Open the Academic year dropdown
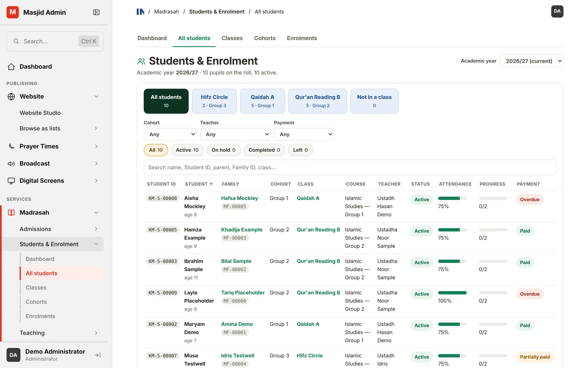This screenshot has height=368, width=588. coord(531,61)
